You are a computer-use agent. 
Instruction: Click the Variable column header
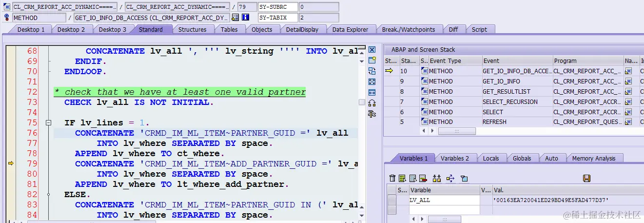(x=444, y=190)
